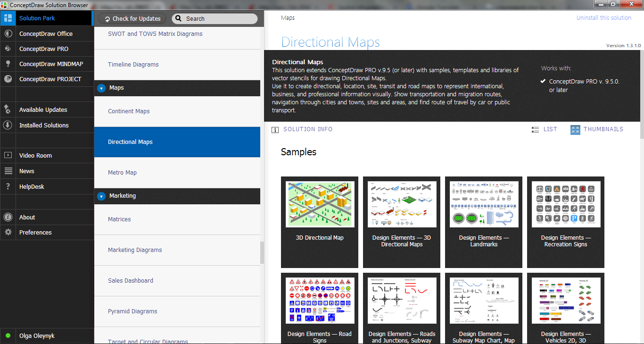This screenshot has width=644, height=344.
Task: Open Design Elements — 3D Directional Maps thumbnail
Action: pyautogui.click(x=402, y=222)
